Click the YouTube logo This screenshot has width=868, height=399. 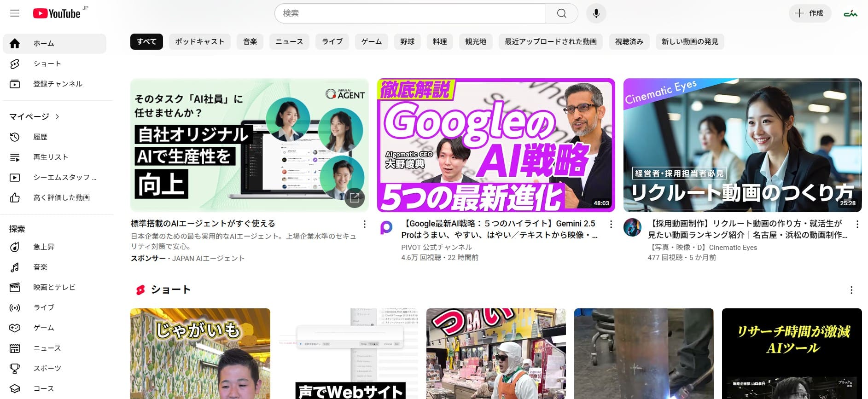coord(57,13)
